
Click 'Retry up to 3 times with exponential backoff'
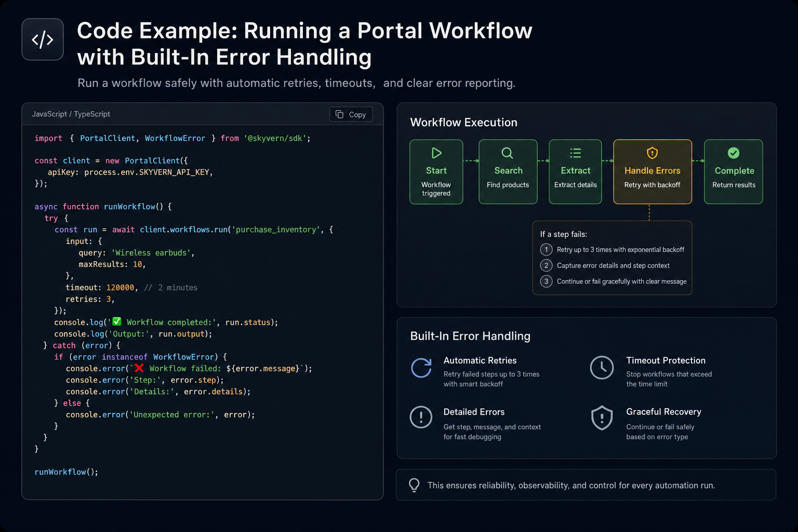click(620, 250)
